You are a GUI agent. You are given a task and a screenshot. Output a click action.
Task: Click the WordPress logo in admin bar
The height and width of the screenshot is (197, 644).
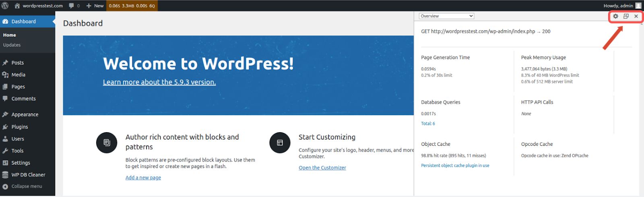click(5, 6)
